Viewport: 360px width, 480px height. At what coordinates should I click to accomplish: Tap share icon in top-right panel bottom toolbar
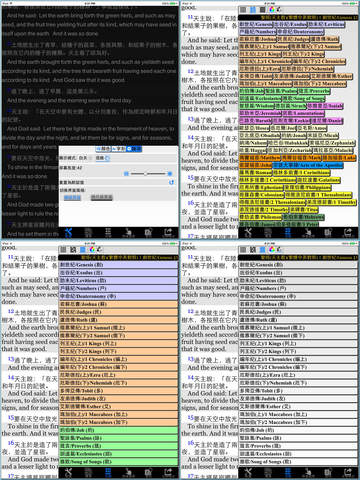[348, 233]
